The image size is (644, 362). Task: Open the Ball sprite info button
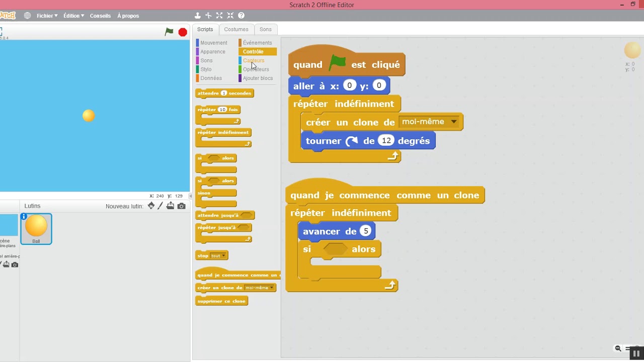click(24, 217)
